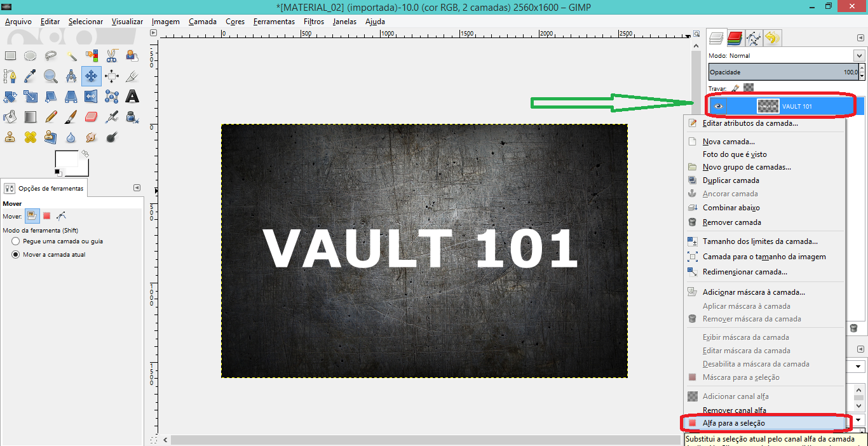Select the Heal tool bandage icon
The height and width of the screenshot is (446, 868).
click(x=31, y=137)
